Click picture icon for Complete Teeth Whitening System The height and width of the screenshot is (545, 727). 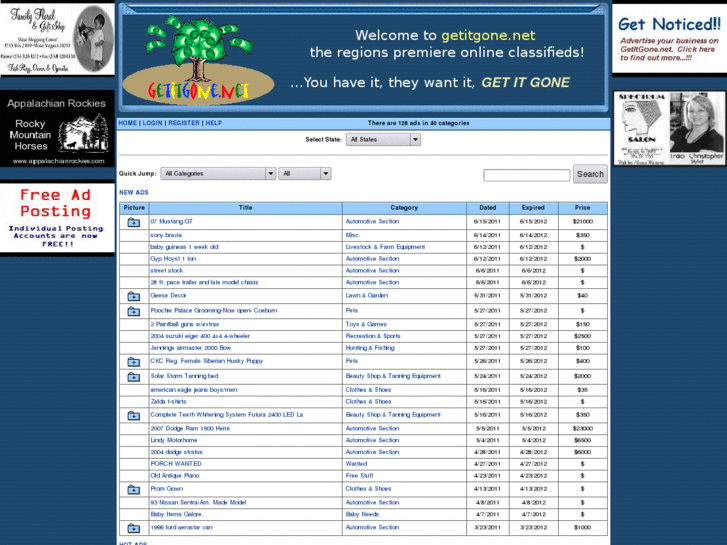pos(134,416)
